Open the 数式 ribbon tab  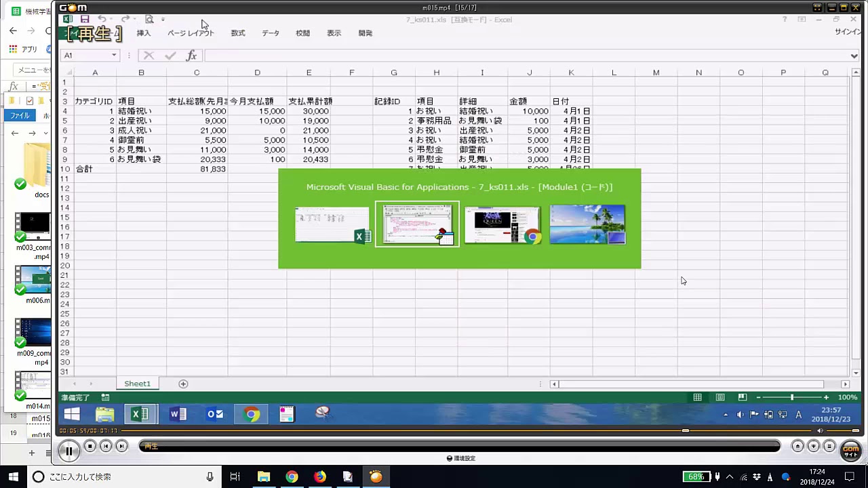(x=237, y=33)
